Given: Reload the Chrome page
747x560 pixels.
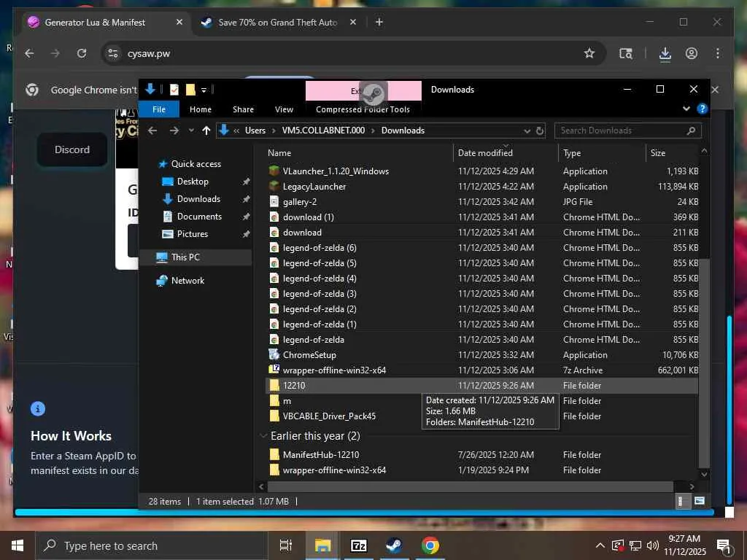Looking at the screenshot, I should coord(82,53).
